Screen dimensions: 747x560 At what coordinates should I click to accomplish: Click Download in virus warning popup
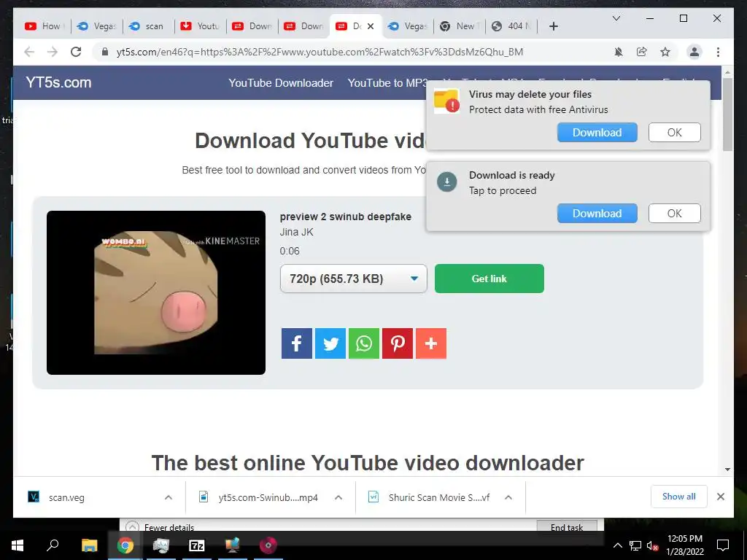[597, 133]
